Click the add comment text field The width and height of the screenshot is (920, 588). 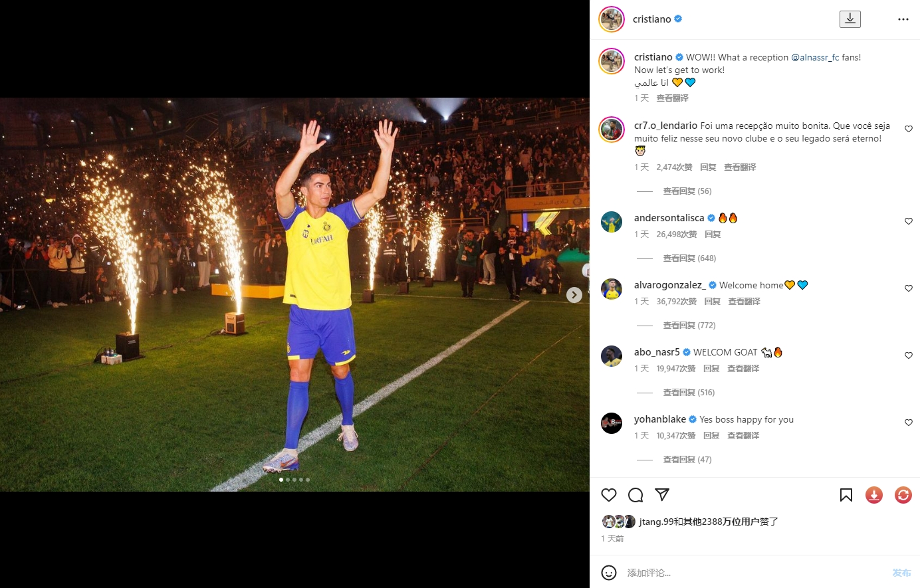[x=751, y=573]
